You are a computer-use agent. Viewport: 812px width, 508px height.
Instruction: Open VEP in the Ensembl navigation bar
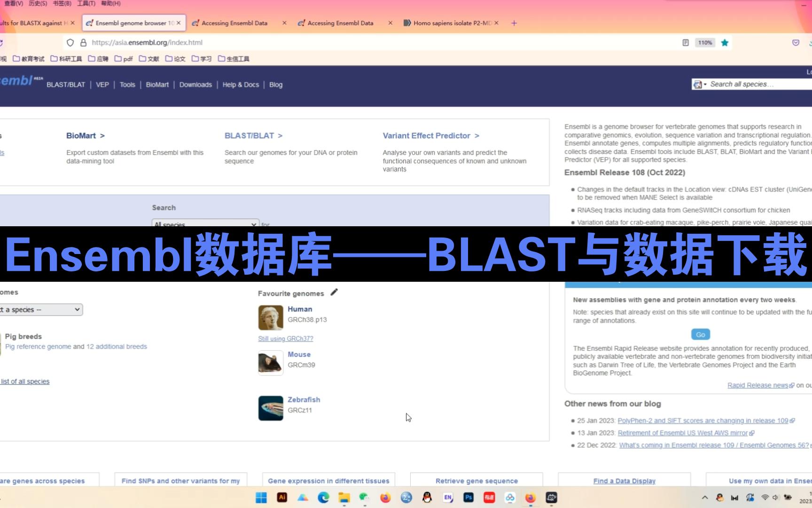pos(102,85)
